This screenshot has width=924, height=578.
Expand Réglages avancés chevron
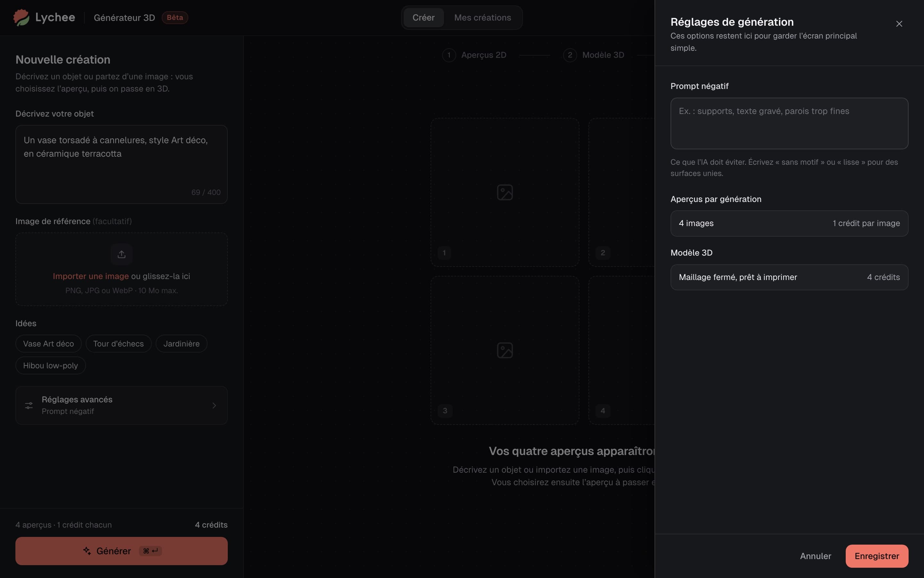point(214,405)
